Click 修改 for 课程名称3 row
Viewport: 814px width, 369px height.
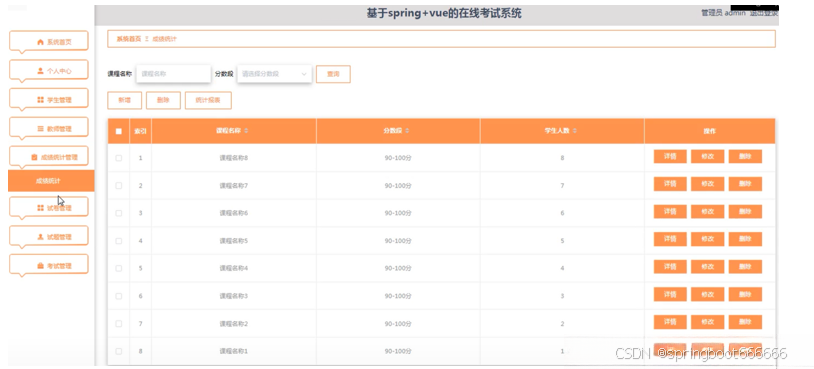(708, 294)
